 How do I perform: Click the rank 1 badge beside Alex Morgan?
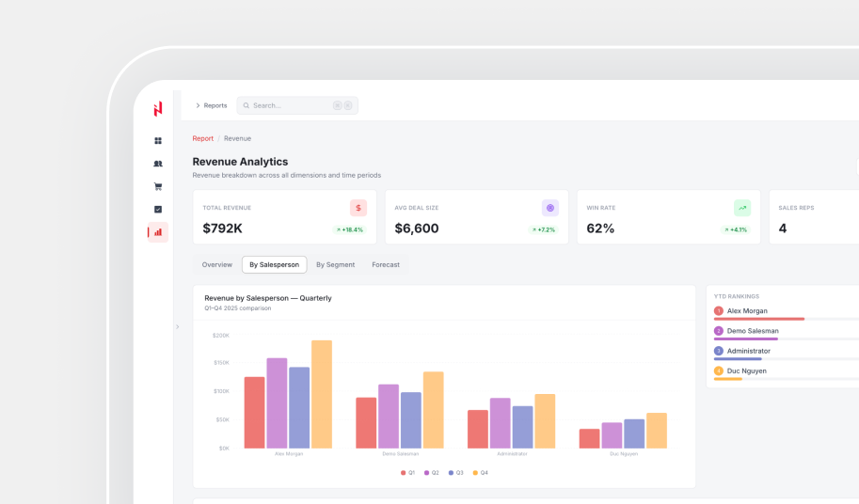pyautogui.click(x=719, y=311)
